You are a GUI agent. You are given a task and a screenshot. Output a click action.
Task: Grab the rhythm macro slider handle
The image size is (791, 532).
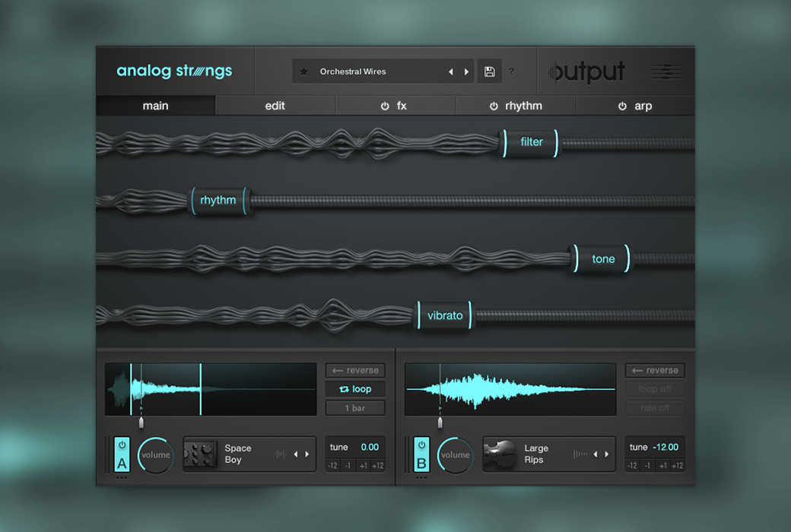click(218, 201)
